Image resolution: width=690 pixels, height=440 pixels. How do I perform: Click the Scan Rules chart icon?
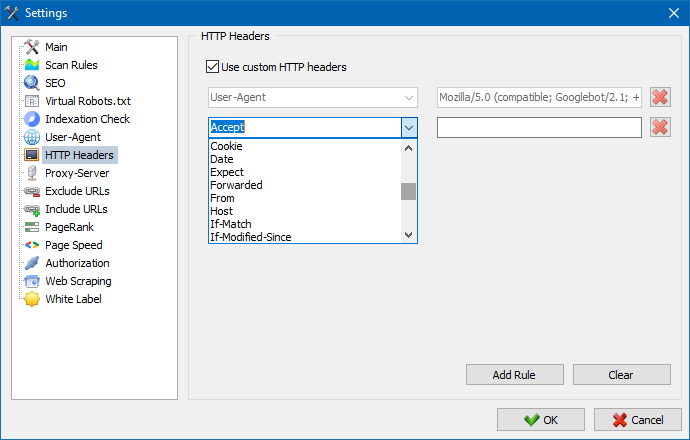click(32, 65)
